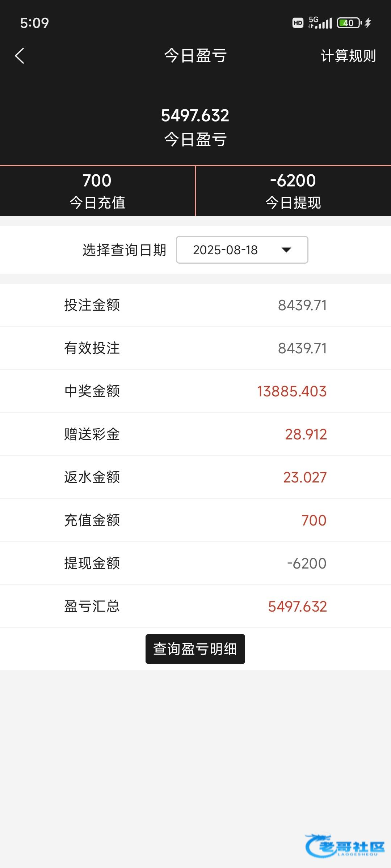Open the query date dropdown
391x868 pixels.
pos(242,250)
